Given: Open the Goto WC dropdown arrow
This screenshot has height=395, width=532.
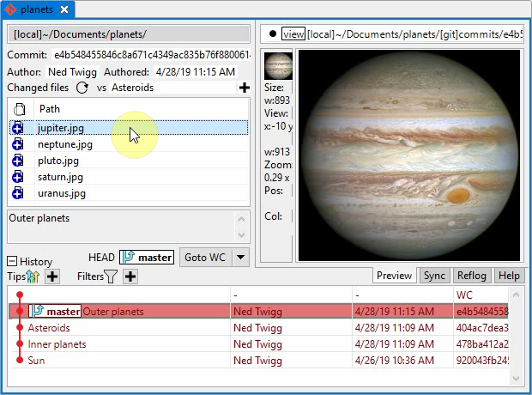Looking at the screenshot, I should point(240,257).
